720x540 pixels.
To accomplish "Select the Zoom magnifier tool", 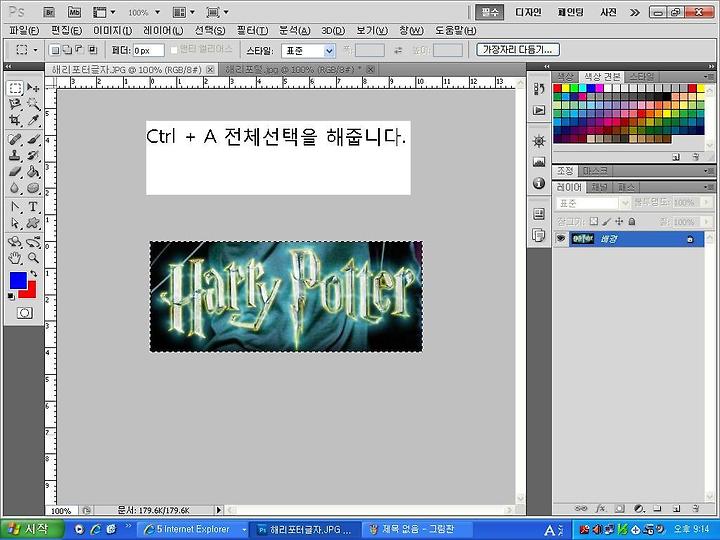I will point(33,258).
